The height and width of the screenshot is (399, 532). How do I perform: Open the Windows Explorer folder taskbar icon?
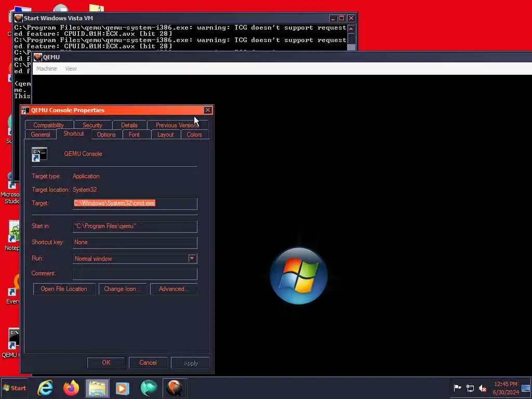[x=97, y=388]
